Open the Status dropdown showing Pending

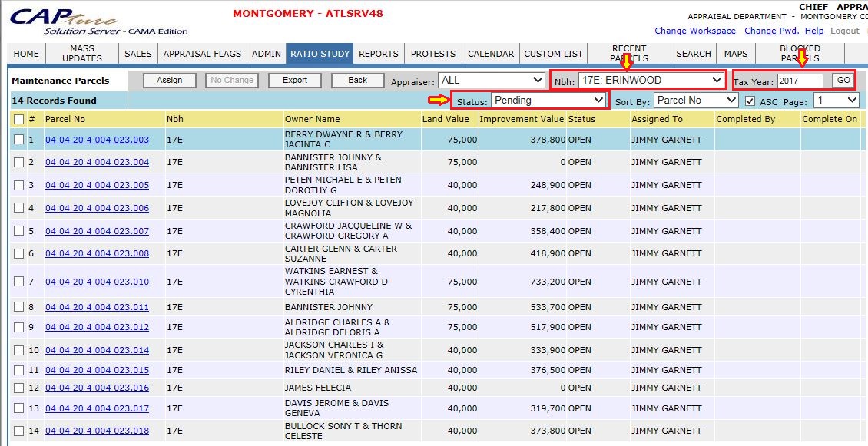point(548,100)
